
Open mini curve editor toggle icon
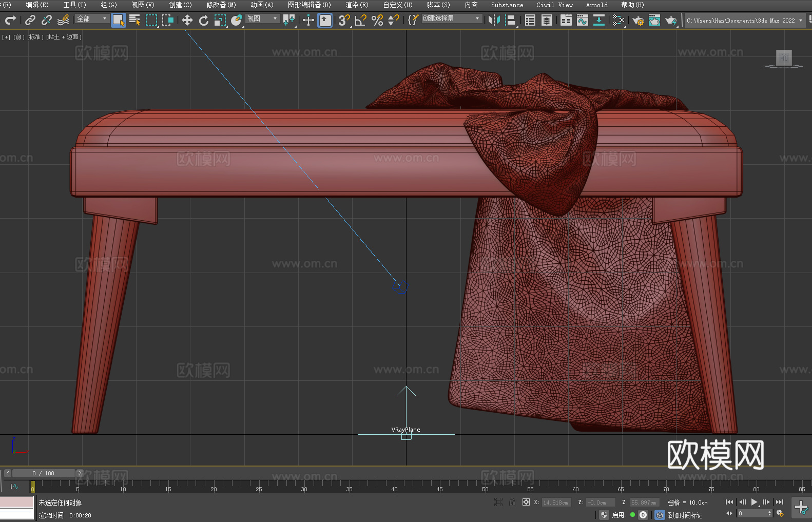pos(14,486)
